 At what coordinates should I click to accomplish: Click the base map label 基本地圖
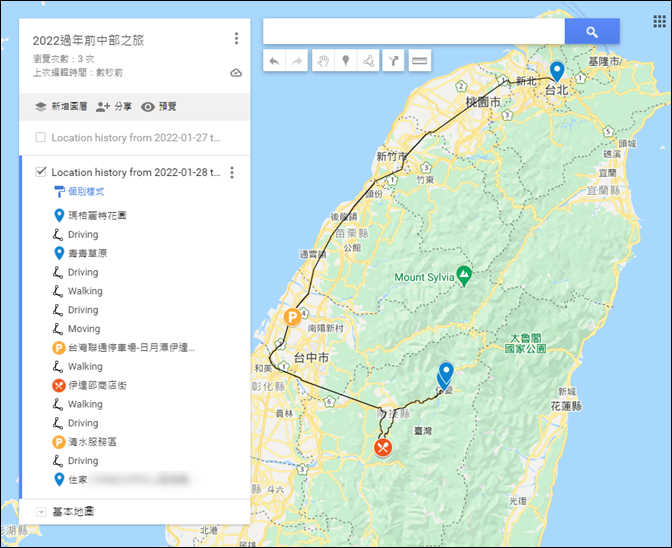coord(73,511)
